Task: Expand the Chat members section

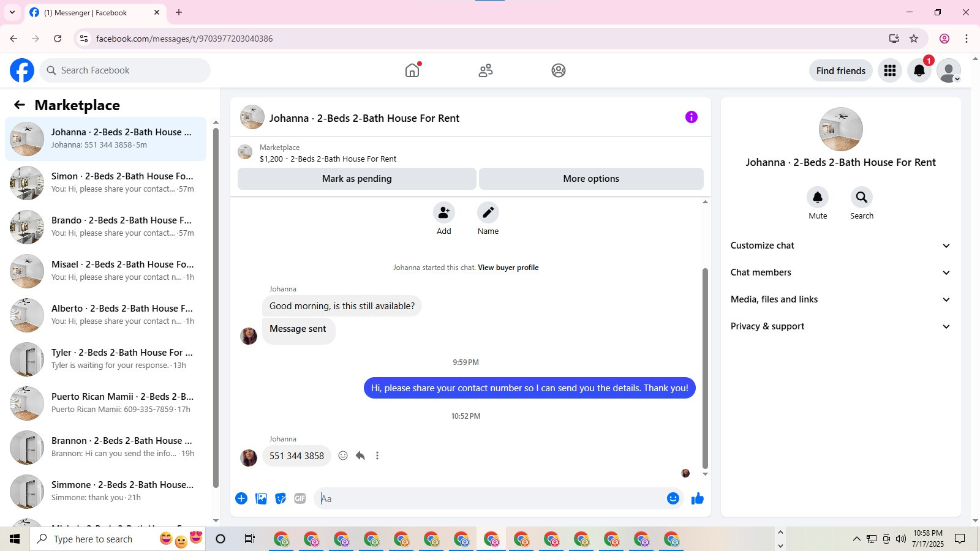Action: pyautogui.click(x=840, y=272)
